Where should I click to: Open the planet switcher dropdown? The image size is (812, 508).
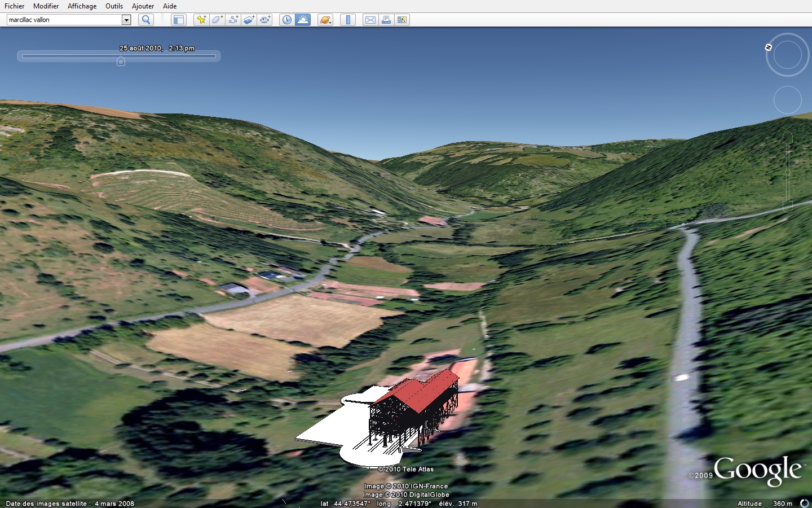tap(325, 20)
